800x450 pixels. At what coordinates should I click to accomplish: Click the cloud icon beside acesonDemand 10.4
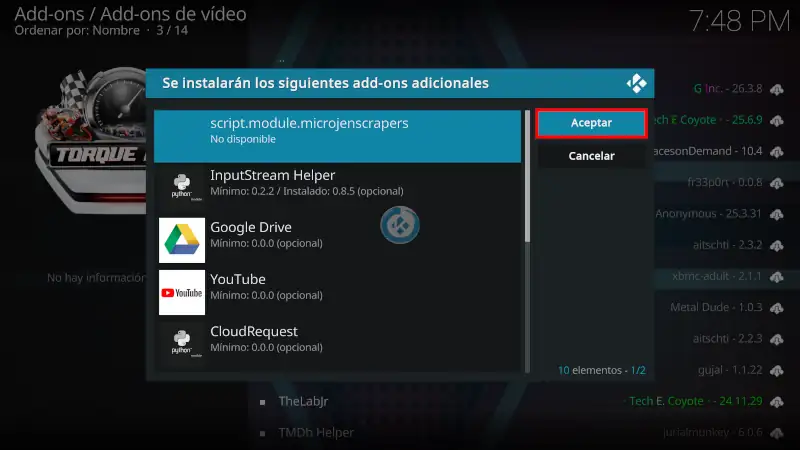(777, 152)
